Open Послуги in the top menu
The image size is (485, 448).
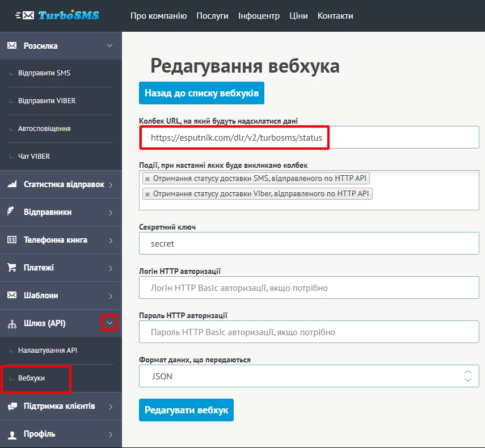point(213,16)
